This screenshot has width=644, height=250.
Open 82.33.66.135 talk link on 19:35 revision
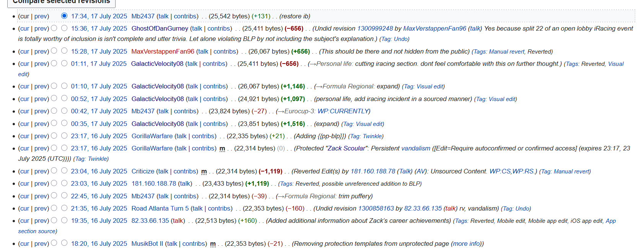(178, 221)
